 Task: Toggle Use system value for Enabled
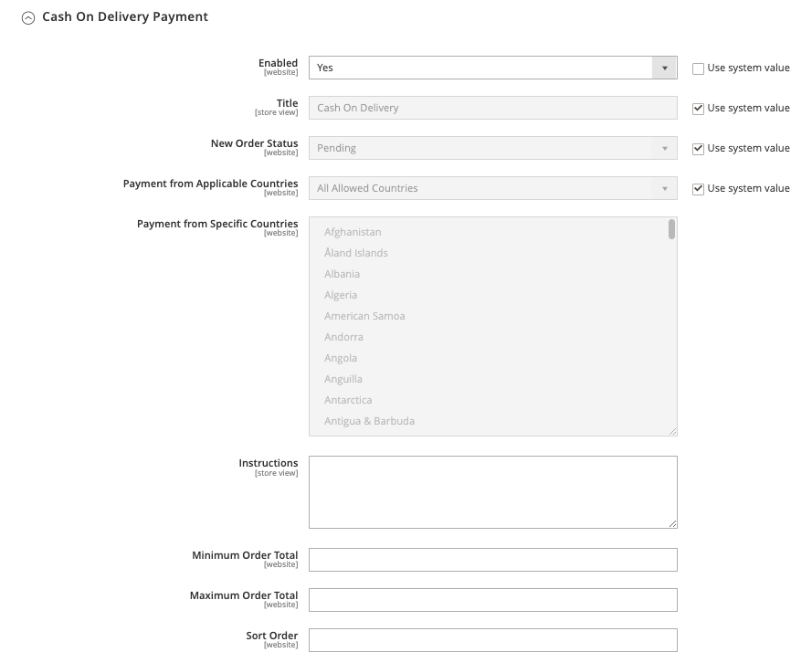click(698, 68)
